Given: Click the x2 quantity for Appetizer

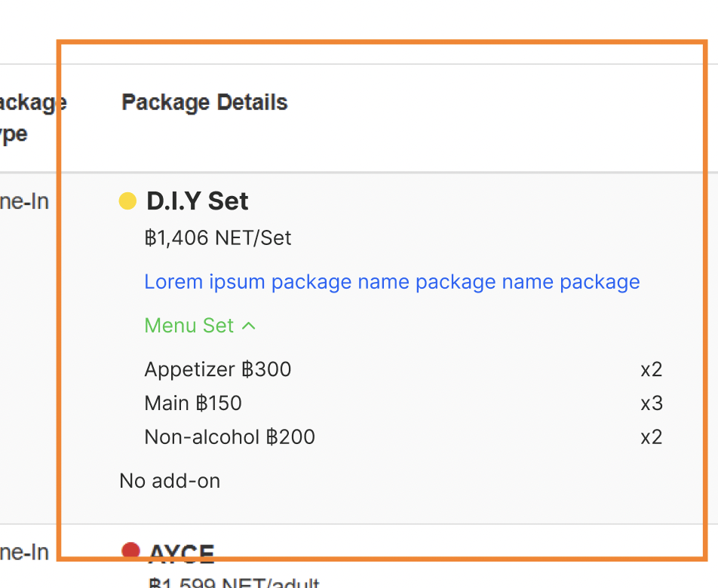Looking at the screenshot, I should [x=651, y=369].
